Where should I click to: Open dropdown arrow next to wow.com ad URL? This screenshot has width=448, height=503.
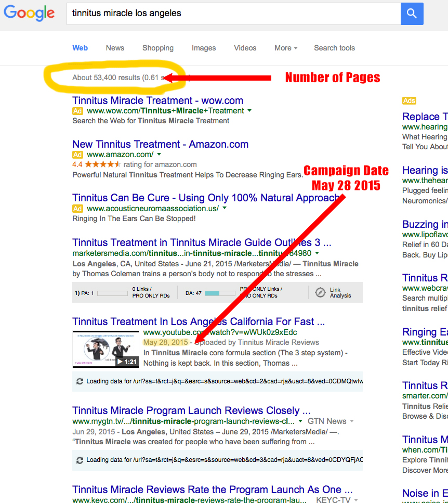[249, 111]
